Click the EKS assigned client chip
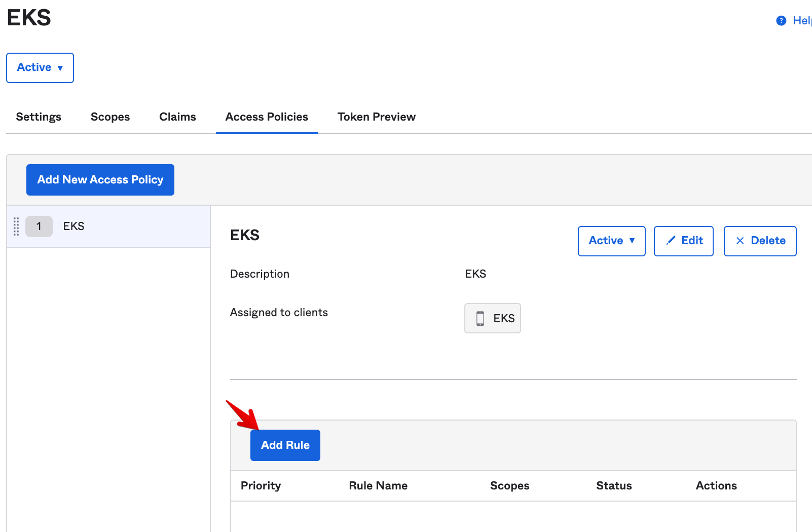 tap(493, 318)
